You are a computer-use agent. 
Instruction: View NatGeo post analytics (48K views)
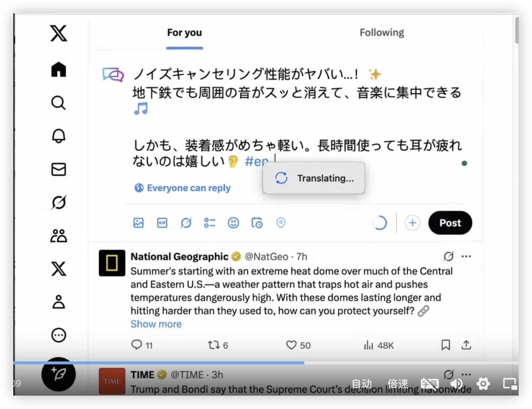click(x=379, y=345)
